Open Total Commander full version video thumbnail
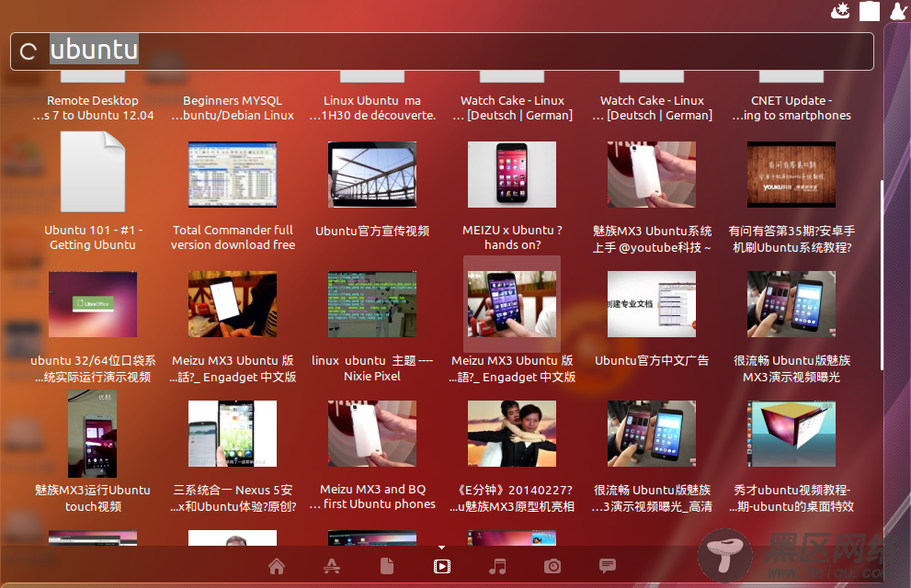911x588 pixels. (233, 175)
